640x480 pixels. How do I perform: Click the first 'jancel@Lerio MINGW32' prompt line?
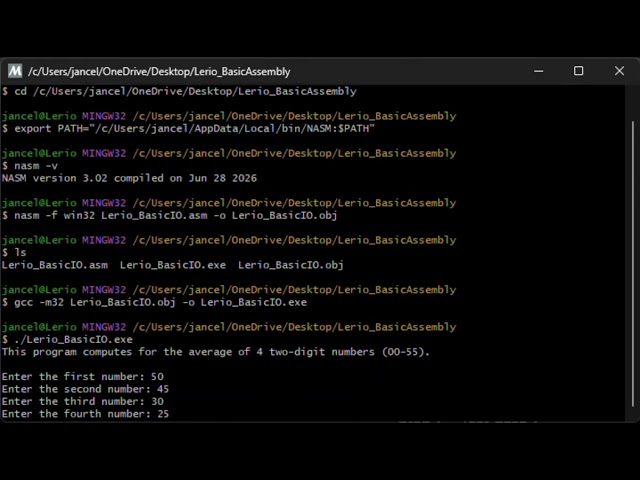click(229, 116)
